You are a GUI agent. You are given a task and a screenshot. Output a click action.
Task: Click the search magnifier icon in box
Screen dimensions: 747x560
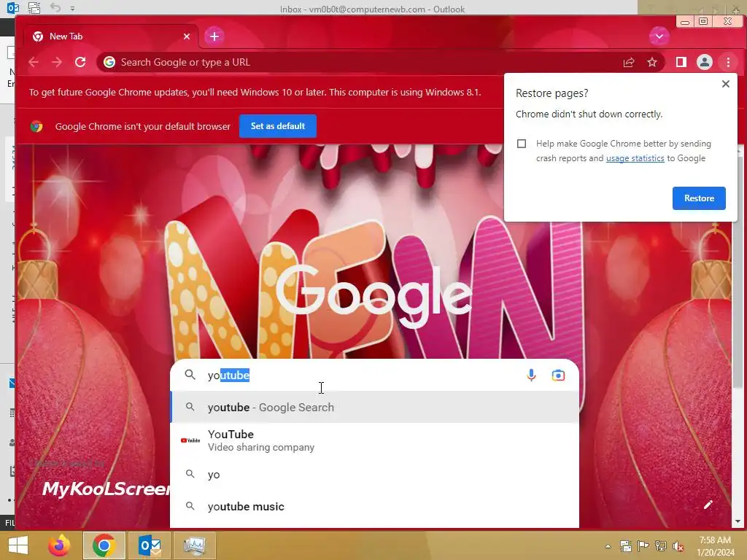click(x=190, y=375)
